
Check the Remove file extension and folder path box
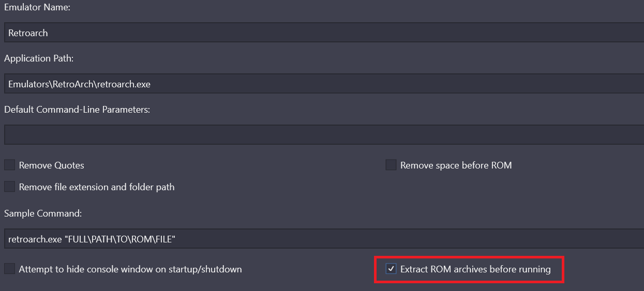coord(9,187)
